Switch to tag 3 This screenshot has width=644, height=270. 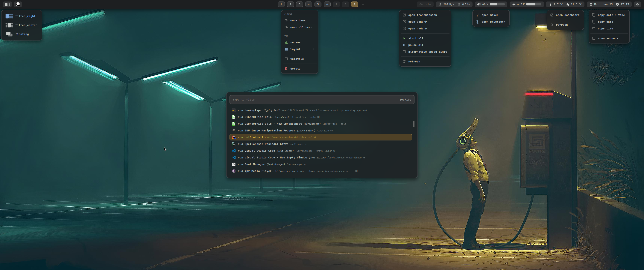[300, 4]
